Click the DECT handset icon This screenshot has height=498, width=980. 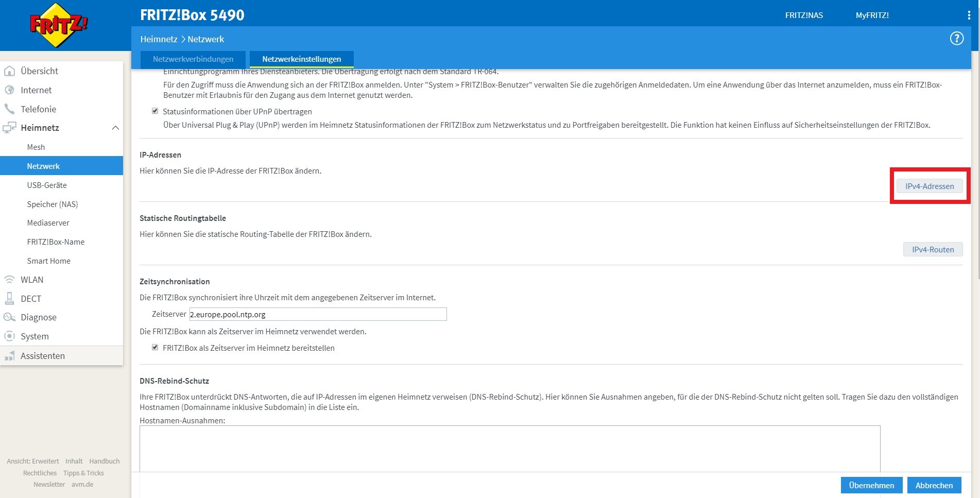9,299
